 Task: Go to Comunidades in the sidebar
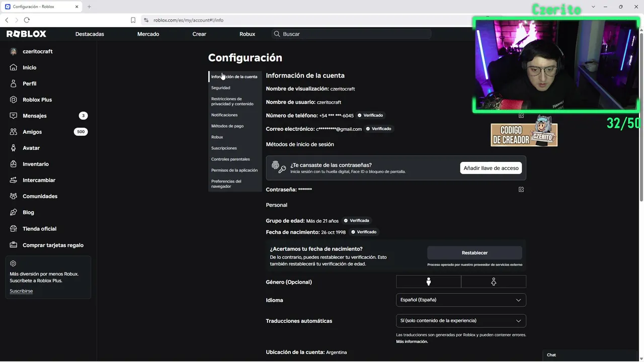pos(40,196)
